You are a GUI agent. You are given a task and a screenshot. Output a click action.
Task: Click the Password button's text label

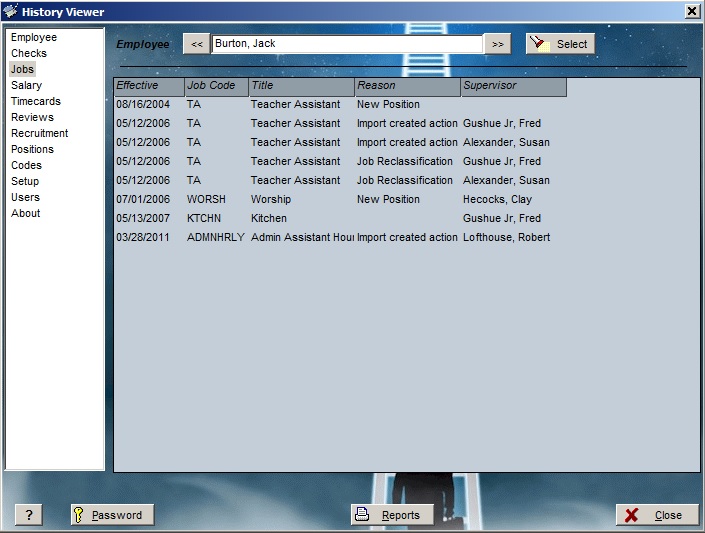[117, 515]
